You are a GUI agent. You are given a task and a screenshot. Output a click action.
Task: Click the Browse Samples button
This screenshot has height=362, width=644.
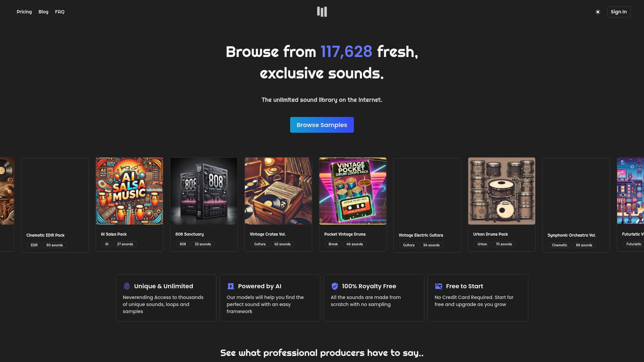pyautogui.click(x=322, y=125)
